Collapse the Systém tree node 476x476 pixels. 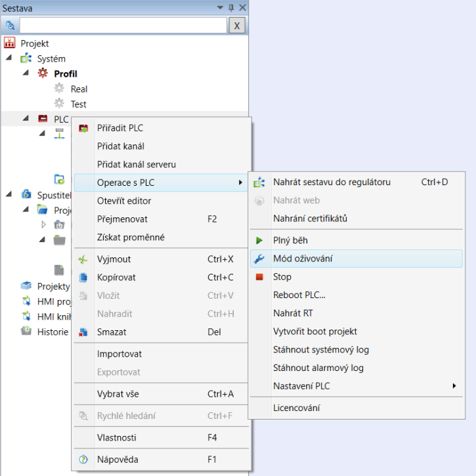click(x=9, y=58)
